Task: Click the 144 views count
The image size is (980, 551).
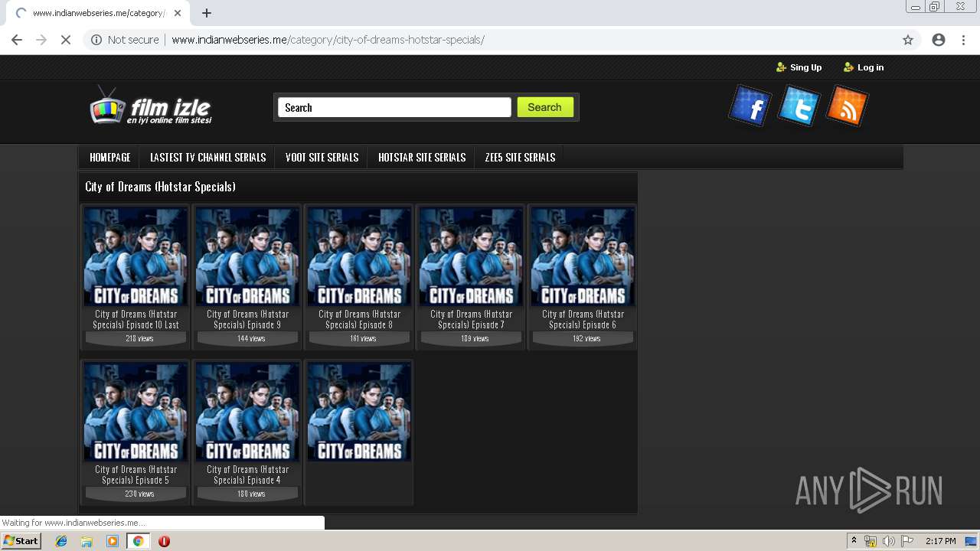Action: (251, 338)
